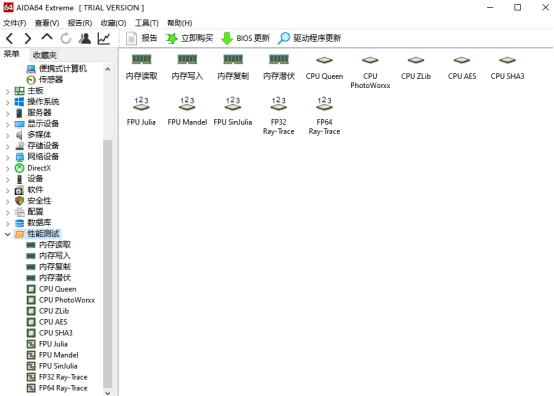Select FPU Mandel icon in main pane
The height and width of the screenshot is (396, 554).
point(187,111)
